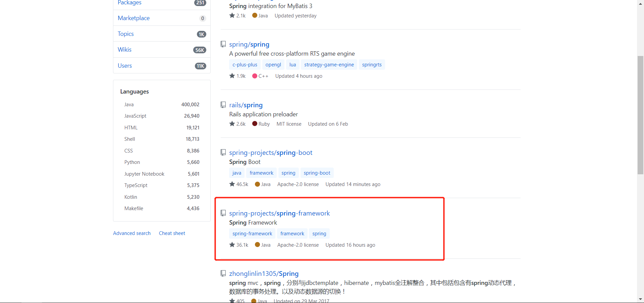644x303 pixels.
Task: Click the star icon showing 46.5k
Action: tap(232, 184)
